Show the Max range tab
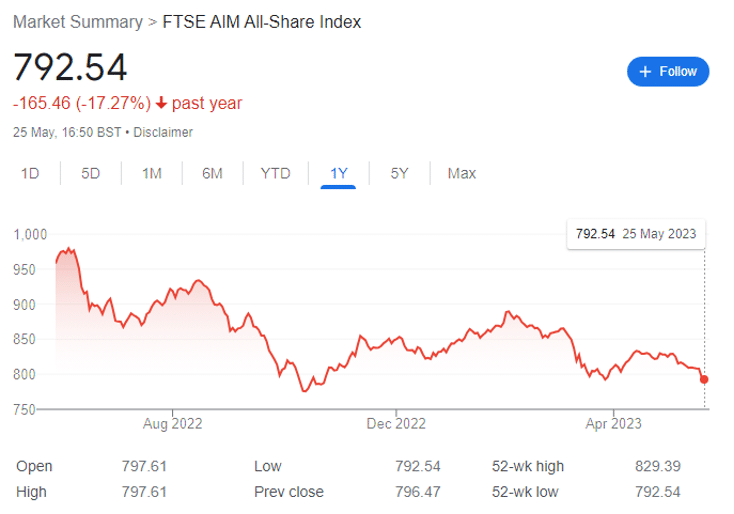The width and height of the screenshot is (734, 514). tap(462, 174)
